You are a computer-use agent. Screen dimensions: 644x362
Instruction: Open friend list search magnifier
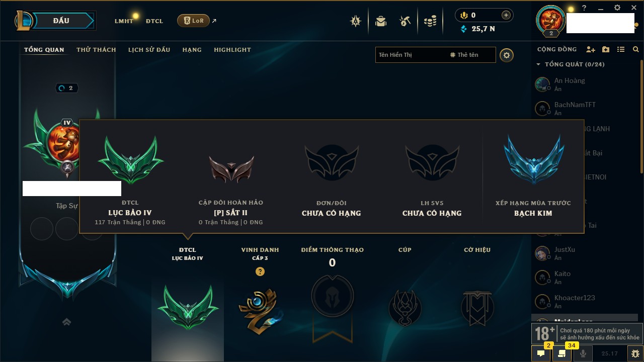636,49
